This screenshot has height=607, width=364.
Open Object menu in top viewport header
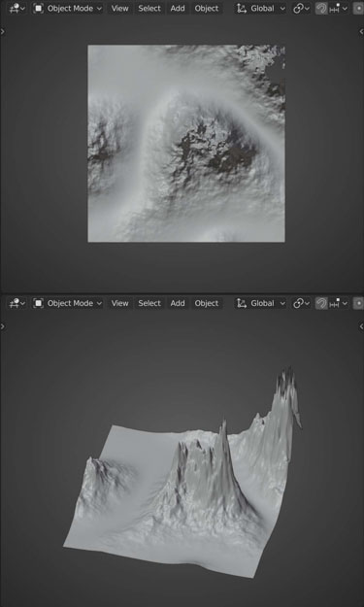point(207,8)
